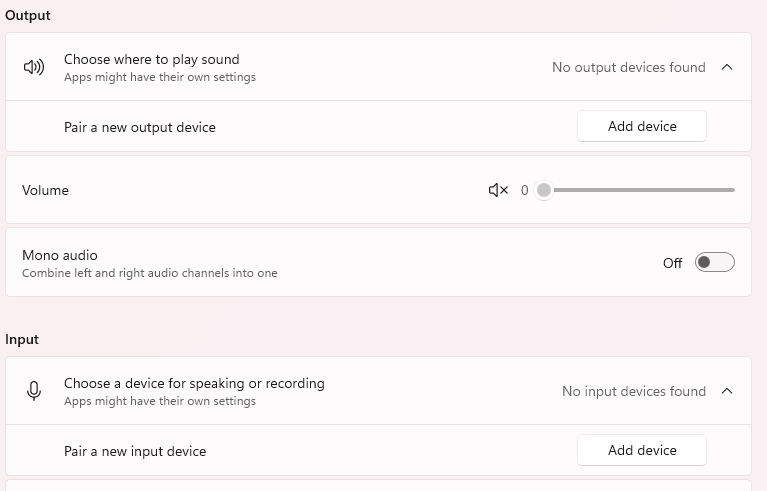Click the Volume slider thumb
This screenshot has width=767, height=491.
pos(543,190)
